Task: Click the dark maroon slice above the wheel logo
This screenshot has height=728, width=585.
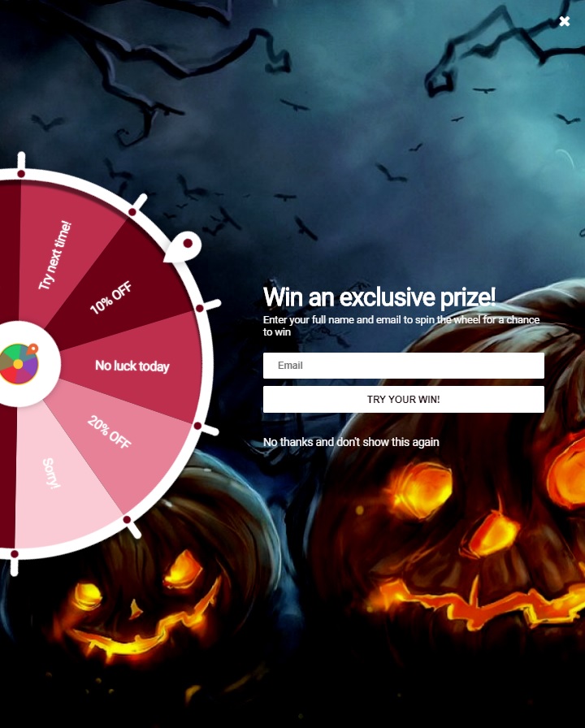Action: [x=9, y=251]
